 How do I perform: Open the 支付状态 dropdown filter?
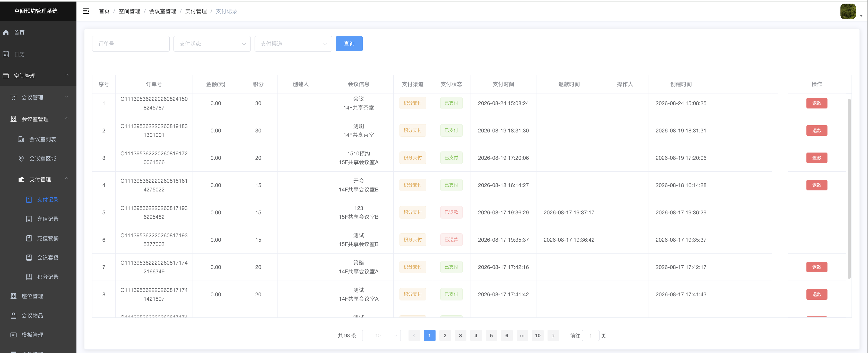pyautogui.click(x=212, y=44)
